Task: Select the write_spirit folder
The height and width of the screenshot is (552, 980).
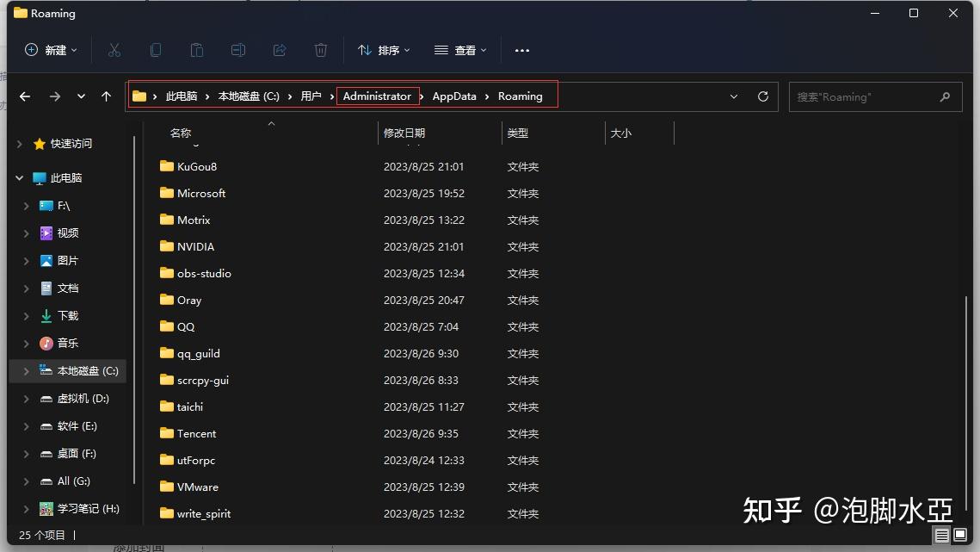Action: [203, 514]
